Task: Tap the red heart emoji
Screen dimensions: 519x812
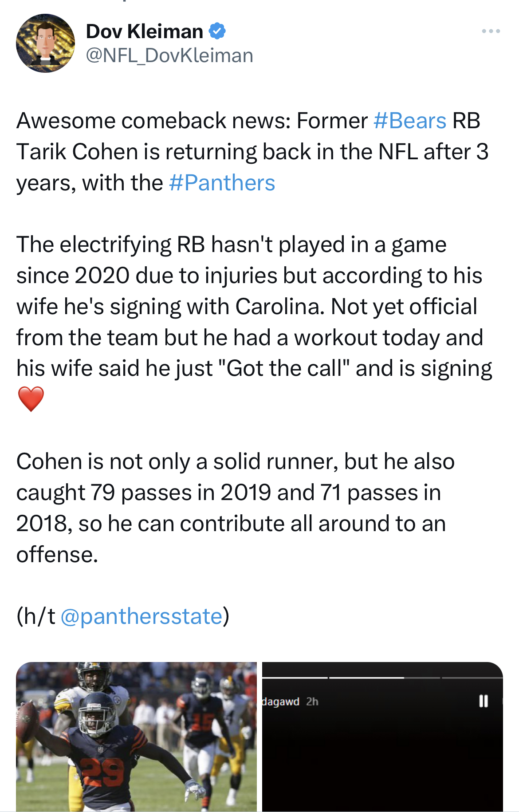Action: click(x=31, y=399)
